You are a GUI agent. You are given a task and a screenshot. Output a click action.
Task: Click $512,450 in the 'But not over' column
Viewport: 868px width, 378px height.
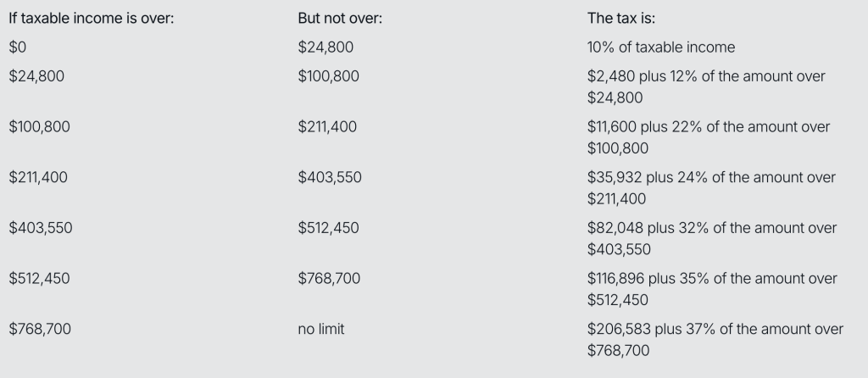coord(328,227)
